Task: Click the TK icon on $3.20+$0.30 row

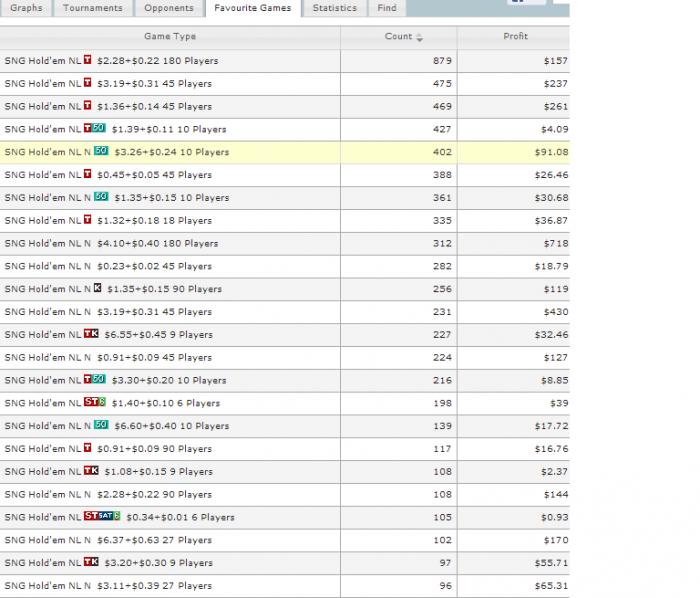Action: 92,561
